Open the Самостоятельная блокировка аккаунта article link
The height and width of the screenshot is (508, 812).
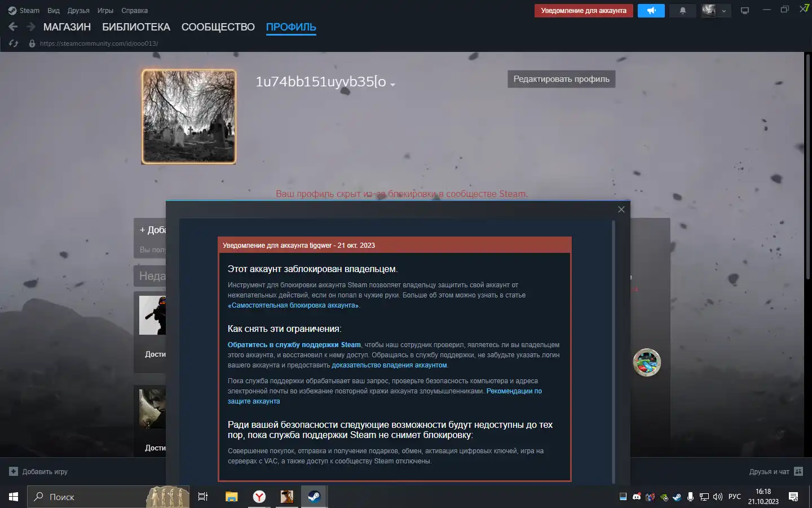(x=293, y=305)
